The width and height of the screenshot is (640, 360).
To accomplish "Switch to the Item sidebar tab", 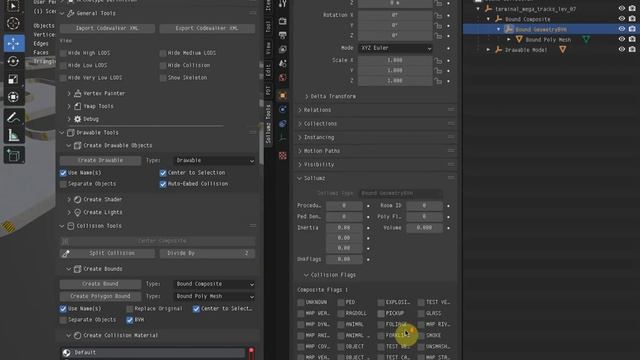I will pos(268,5).
